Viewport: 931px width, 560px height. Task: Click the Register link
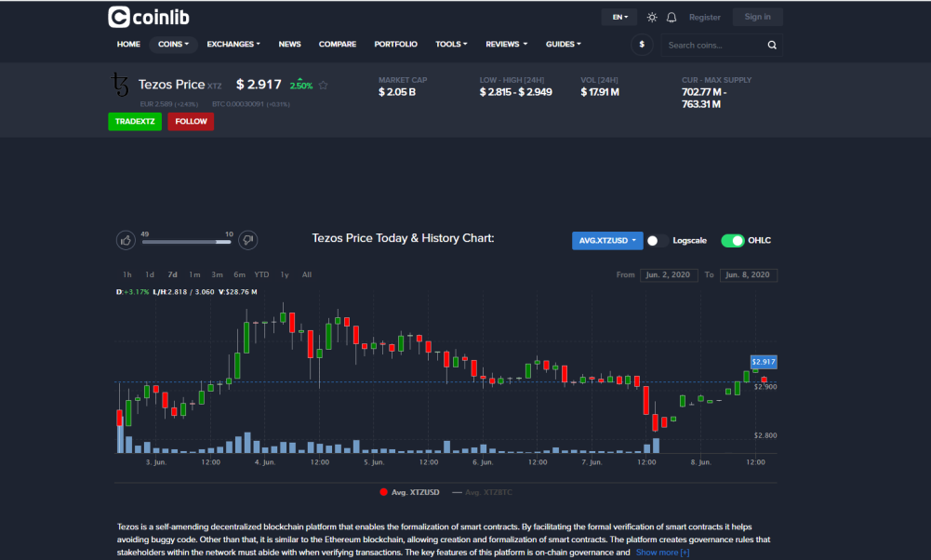click(705, 18)
